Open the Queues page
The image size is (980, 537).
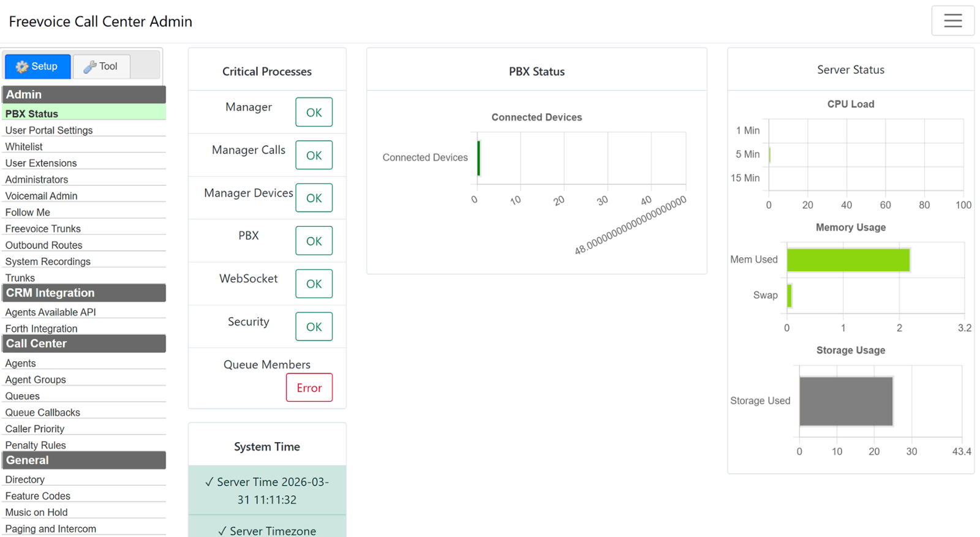point(23,396)
